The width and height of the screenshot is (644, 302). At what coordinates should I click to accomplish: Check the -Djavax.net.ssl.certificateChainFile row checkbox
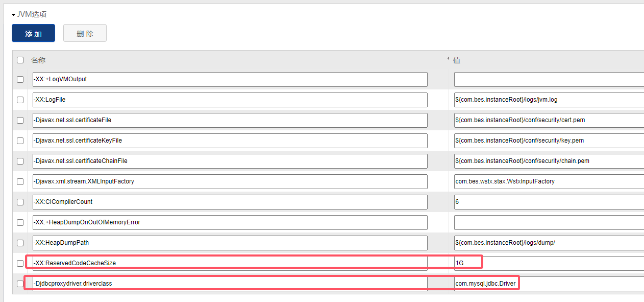point(20,161)
